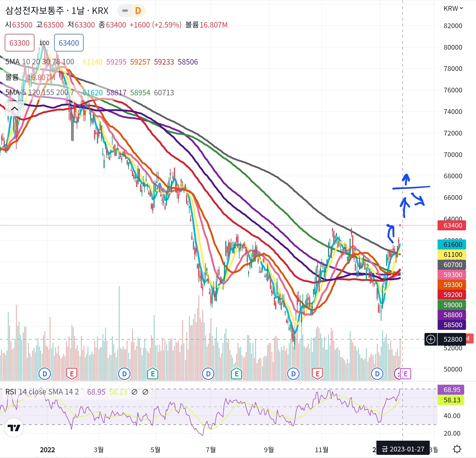The image size is (476, 458).
Task: Click the plus crosshair button beside 52800
Action: pos(431,339)
